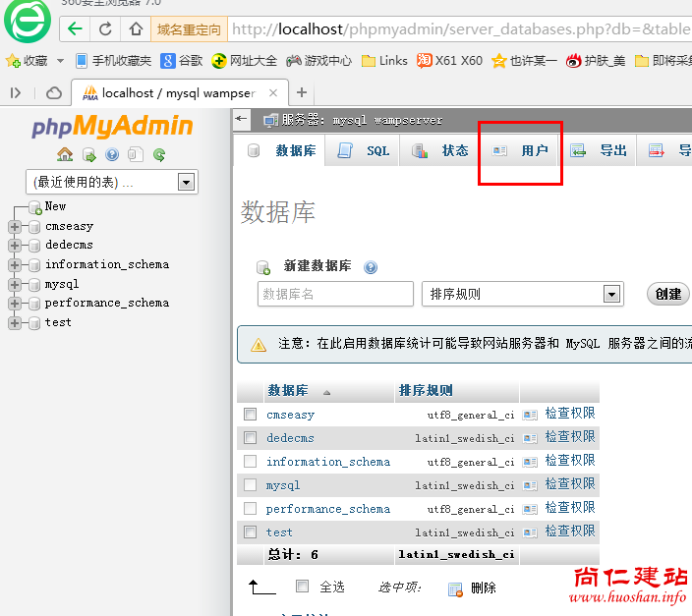
Task: Click the log out icon in sidebar
Action: click(88, 154)
